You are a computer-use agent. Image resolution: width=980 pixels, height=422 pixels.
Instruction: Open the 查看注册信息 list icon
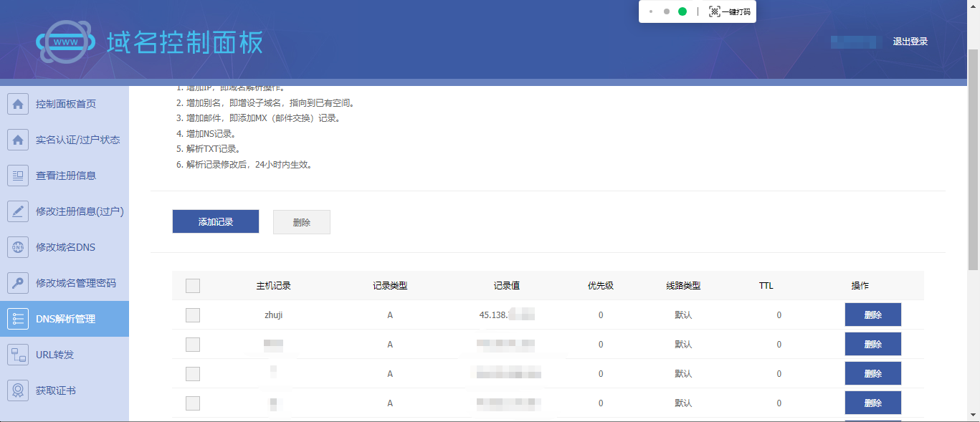click(18, 176)
